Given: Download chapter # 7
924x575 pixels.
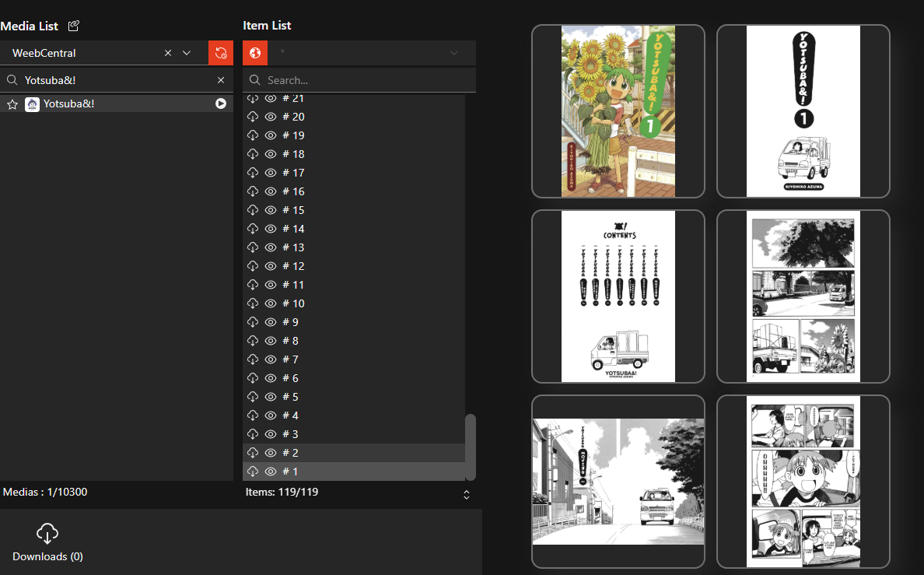Looking at the screenshot, I should pyautogui.click(x=253, y=359).
